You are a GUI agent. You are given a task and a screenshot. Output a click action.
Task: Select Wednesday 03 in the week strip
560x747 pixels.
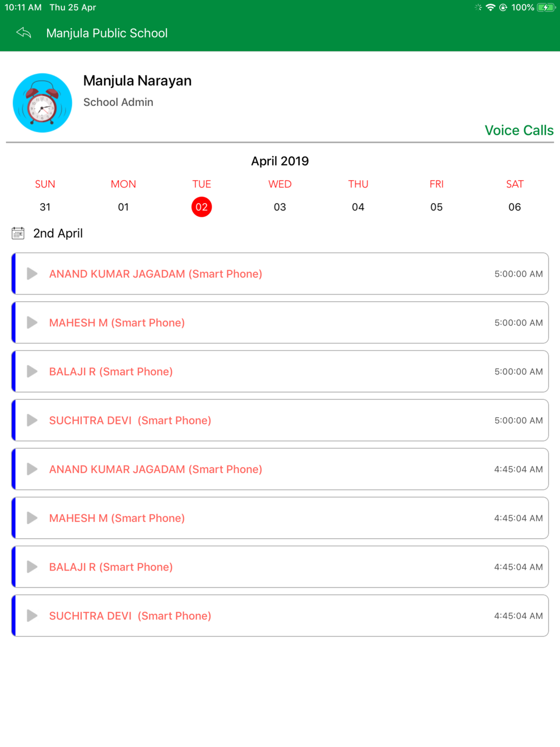280,207
